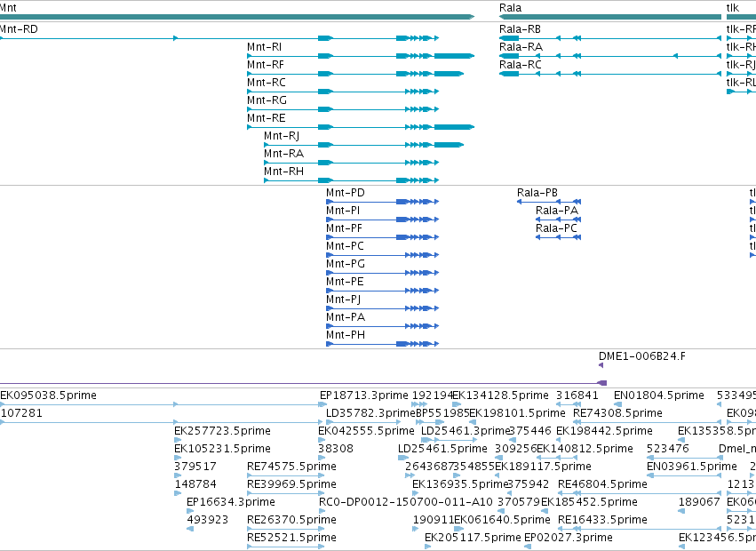Click EST EK205117.5prime
The image size is (756, 551).
pyautogui.click(x=473, y=538)
